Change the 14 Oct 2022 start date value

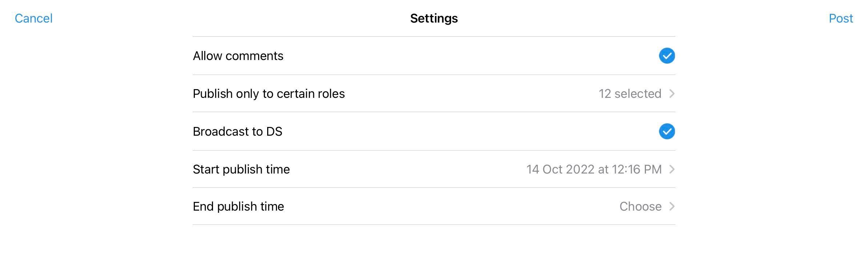pos(594,169)
